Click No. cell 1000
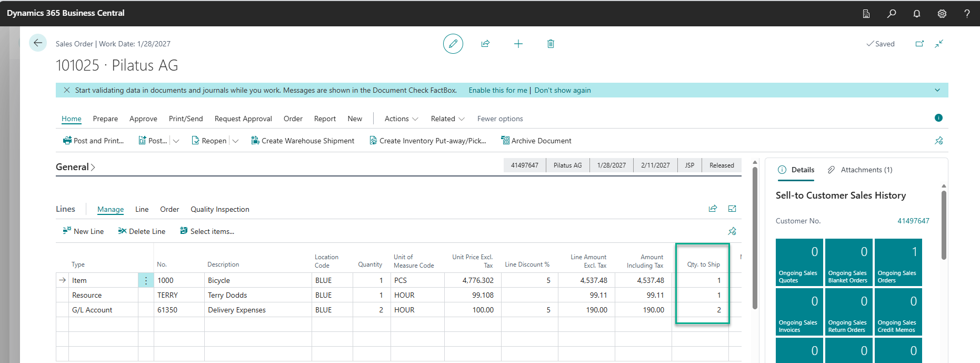This screenshot has width=980, height=363. tap(179, 280)
